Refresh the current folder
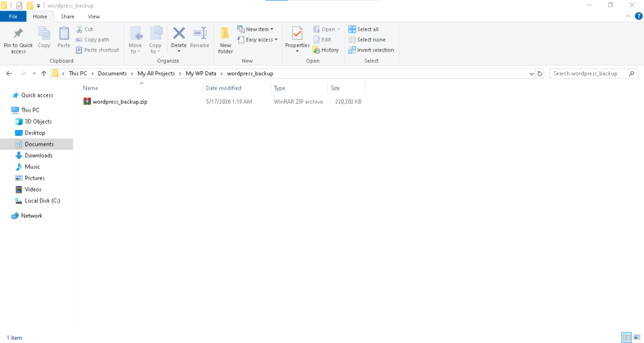This screenshot has height=343, width=644. (540, 74)
